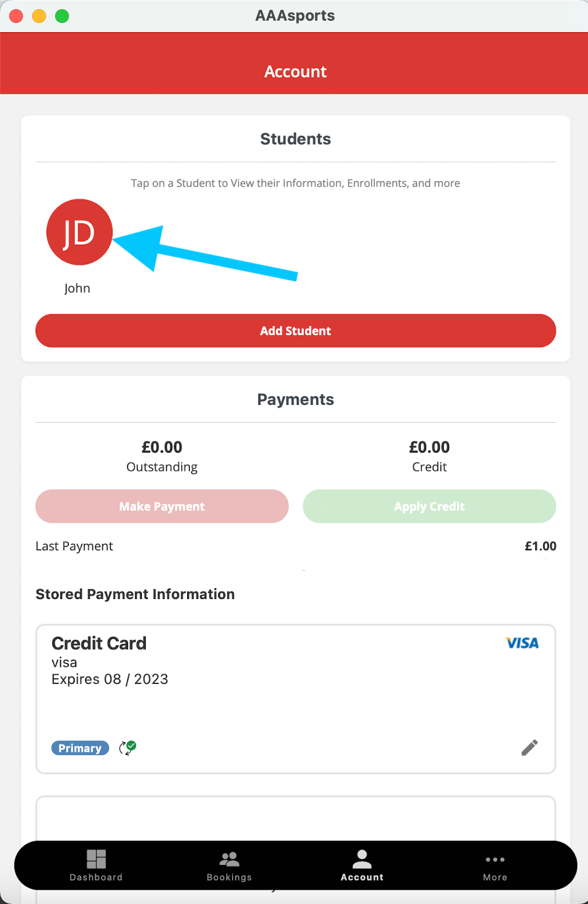Click the Stored Payment Information heading
The height and width of the screenshot is (904, 588).
pyautogui.click(x=135, y=594)
